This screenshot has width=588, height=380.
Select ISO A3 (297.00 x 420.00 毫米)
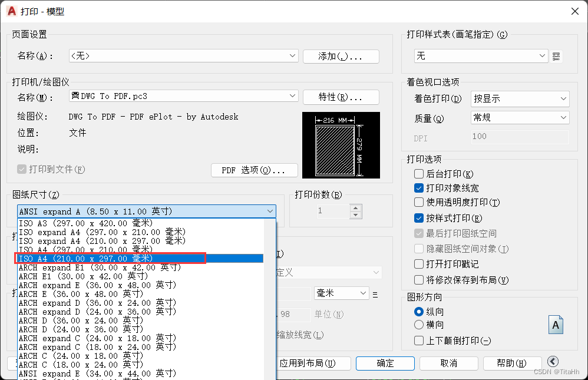(141, 223)
